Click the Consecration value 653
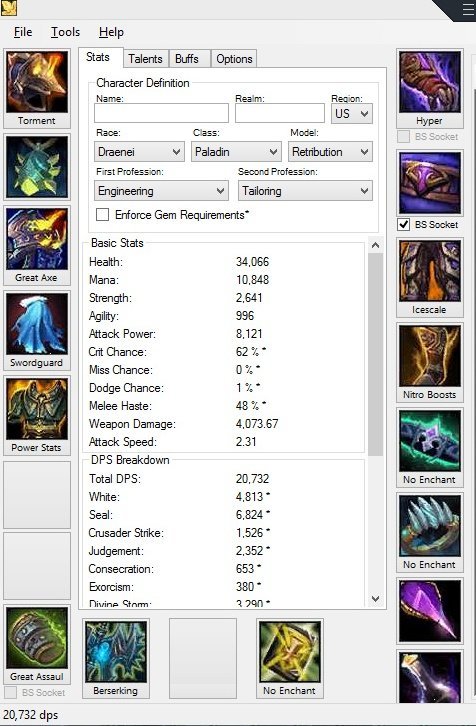Viewport: 476px width, 726px height. [248, 569]
